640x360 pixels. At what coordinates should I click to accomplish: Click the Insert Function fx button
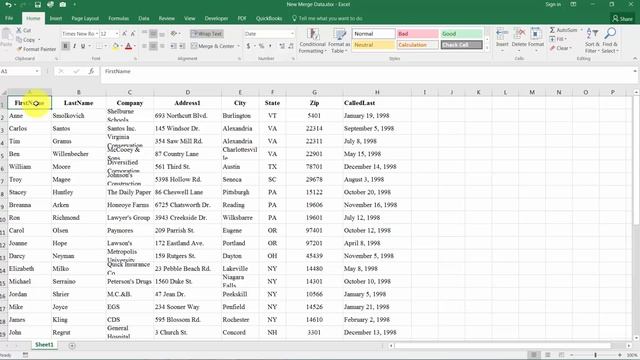pos(91,71)
